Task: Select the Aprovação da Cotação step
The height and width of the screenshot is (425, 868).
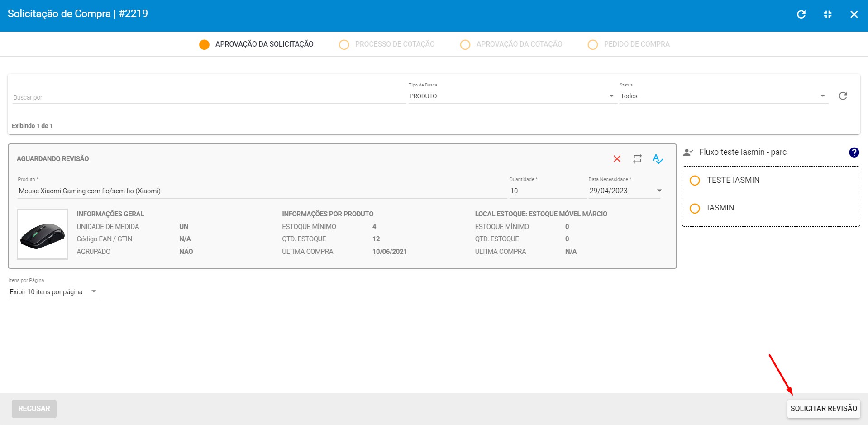Action: (x=511, y=44)
